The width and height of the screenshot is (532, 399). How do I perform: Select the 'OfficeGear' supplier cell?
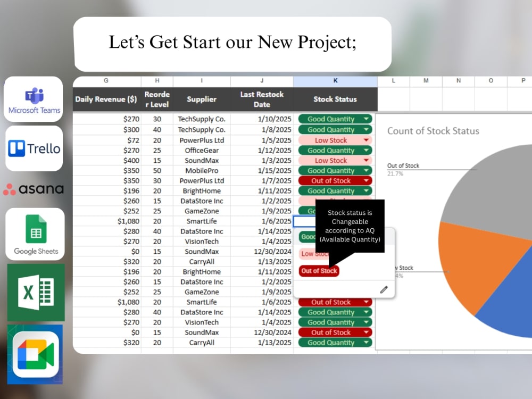(x=202, y=151)
